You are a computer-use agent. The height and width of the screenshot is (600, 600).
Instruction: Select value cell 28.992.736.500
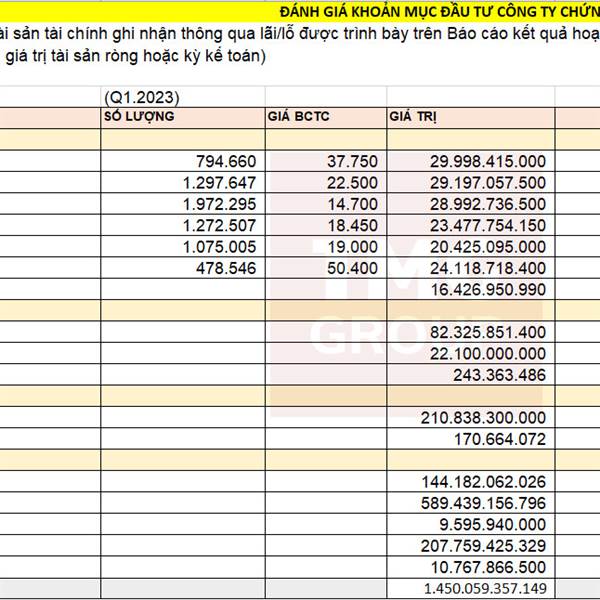pos(471,204)
